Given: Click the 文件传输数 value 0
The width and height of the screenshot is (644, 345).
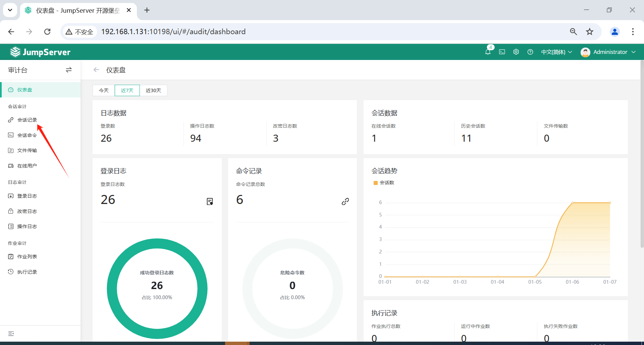Looking at the screenshot, I should (547, 138).
